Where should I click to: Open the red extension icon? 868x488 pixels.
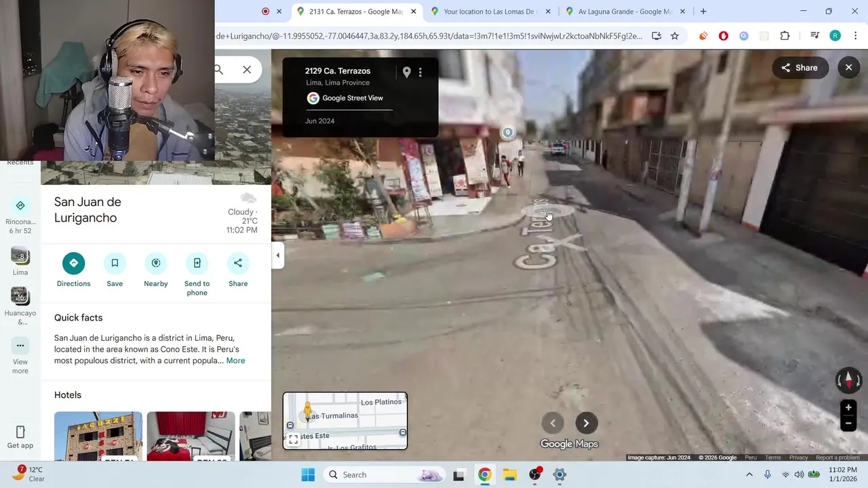(724, 36)
